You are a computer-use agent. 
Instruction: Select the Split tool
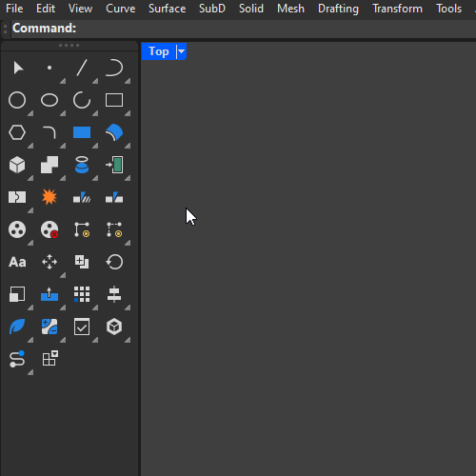point(114,197)
